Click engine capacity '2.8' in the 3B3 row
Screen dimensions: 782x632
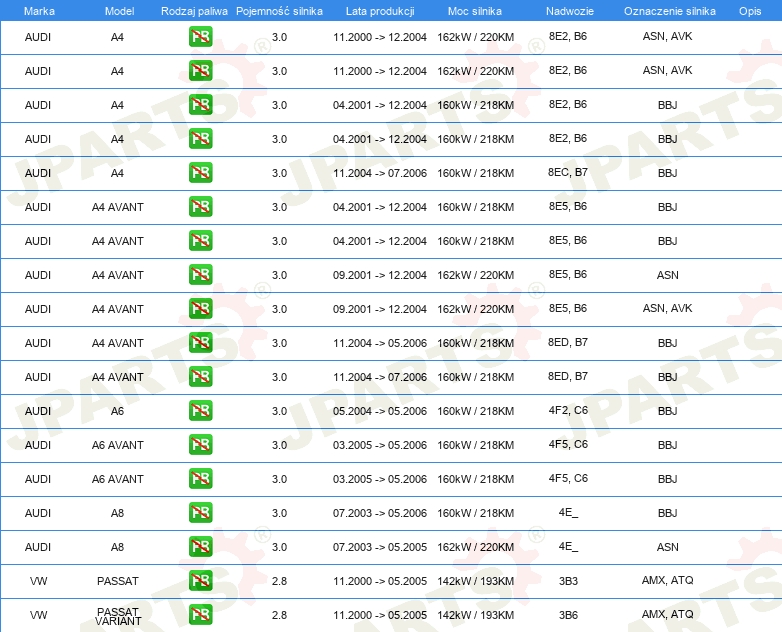[x=279, y=581]
